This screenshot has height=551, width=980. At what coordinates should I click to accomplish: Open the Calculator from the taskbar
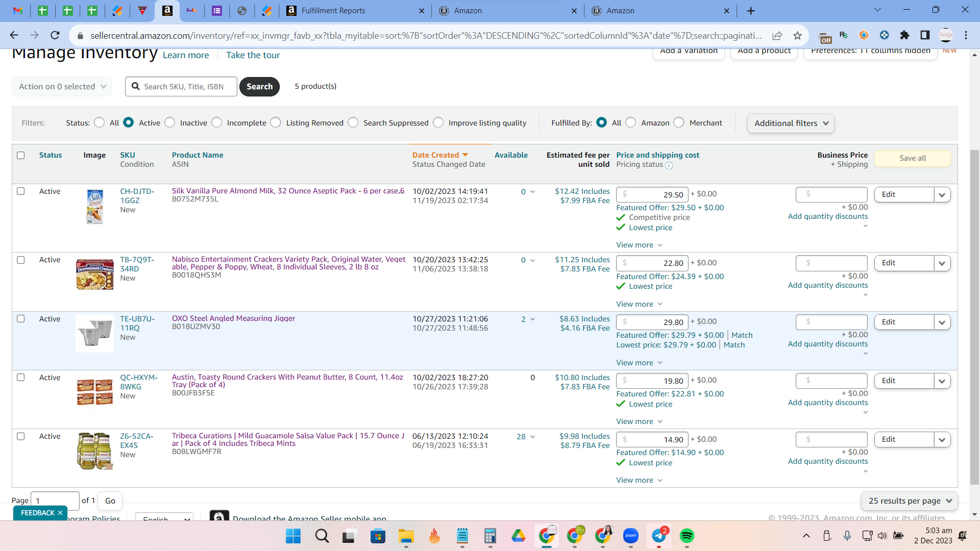[x=490, y=536]
